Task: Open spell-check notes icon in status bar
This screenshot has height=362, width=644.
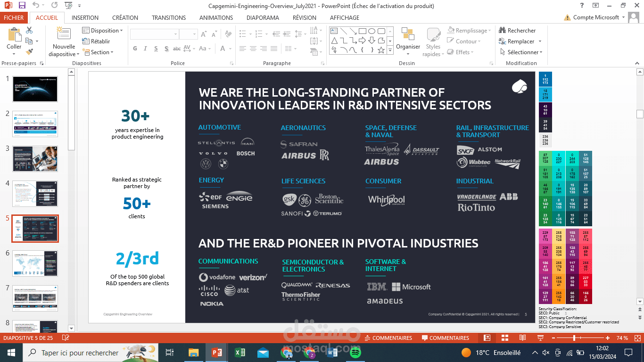Action: coord(66,338)
